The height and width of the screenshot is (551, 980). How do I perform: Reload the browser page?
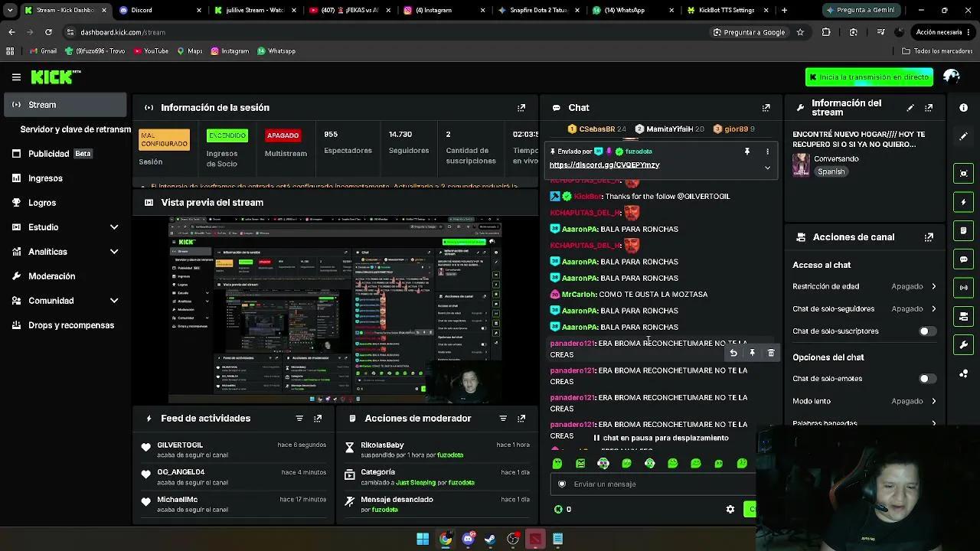pyautogui.click(x=48, y=32)
